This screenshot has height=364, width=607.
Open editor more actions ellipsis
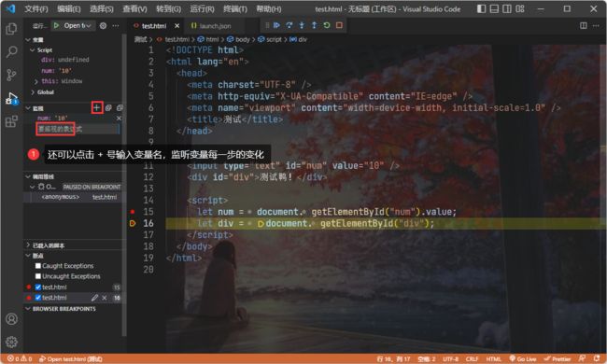pyautogui.click(x=596, y=25)
